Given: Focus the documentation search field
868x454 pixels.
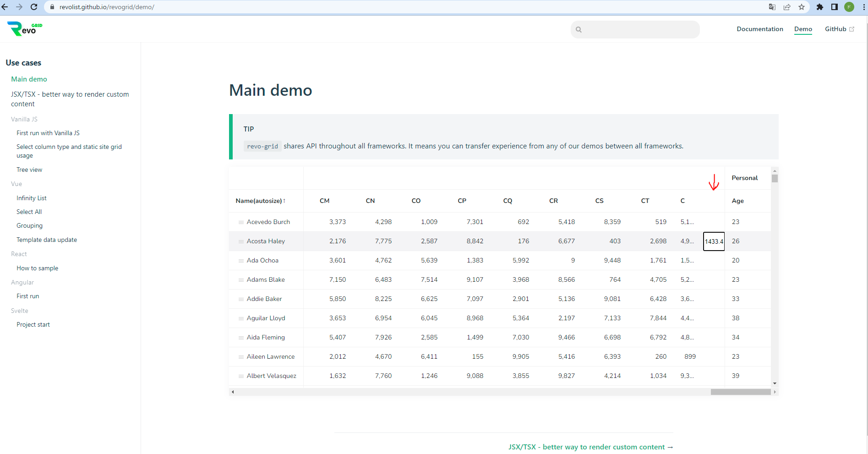Looking at the screenshot, I should coord(635,29).
